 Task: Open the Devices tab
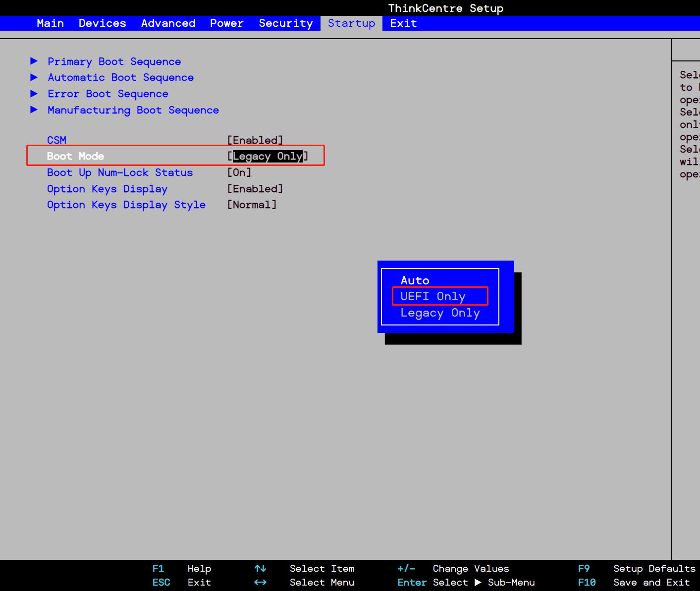pyautogui.click(x=102, y=23)
